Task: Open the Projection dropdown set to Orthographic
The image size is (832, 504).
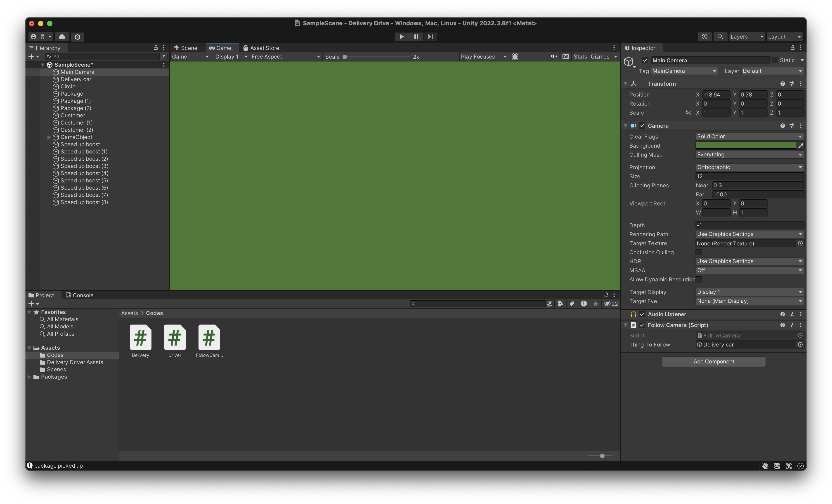Action: [x=749, y=167]
